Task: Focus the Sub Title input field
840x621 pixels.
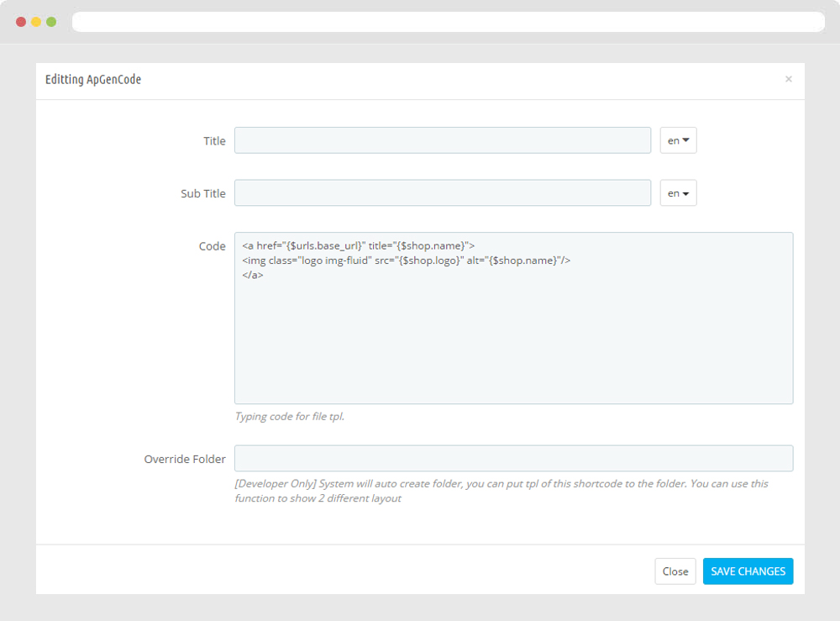Action: [443, 193]
